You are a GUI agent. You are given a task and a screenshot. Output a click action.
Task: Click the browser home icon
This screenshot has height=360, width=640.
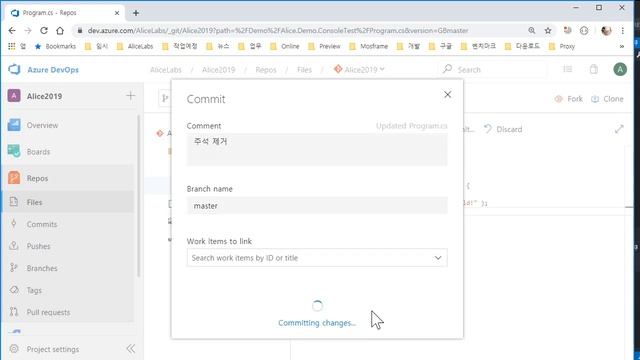(60, 31)
